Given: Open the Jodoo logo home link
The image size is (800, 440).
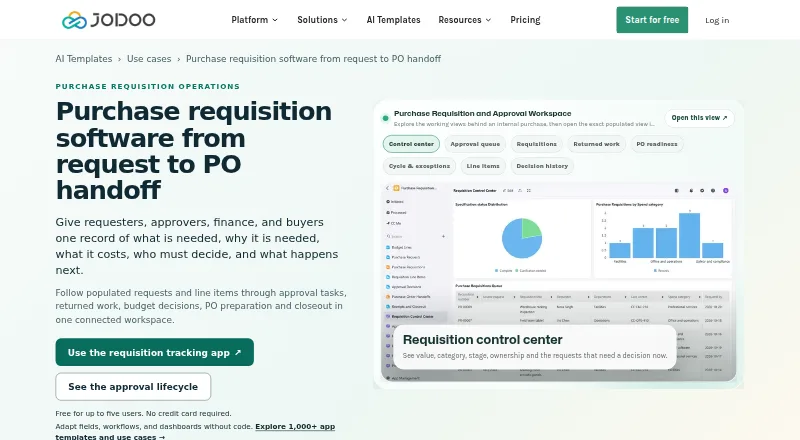Looking at the screenshot, I should point(109,20).
